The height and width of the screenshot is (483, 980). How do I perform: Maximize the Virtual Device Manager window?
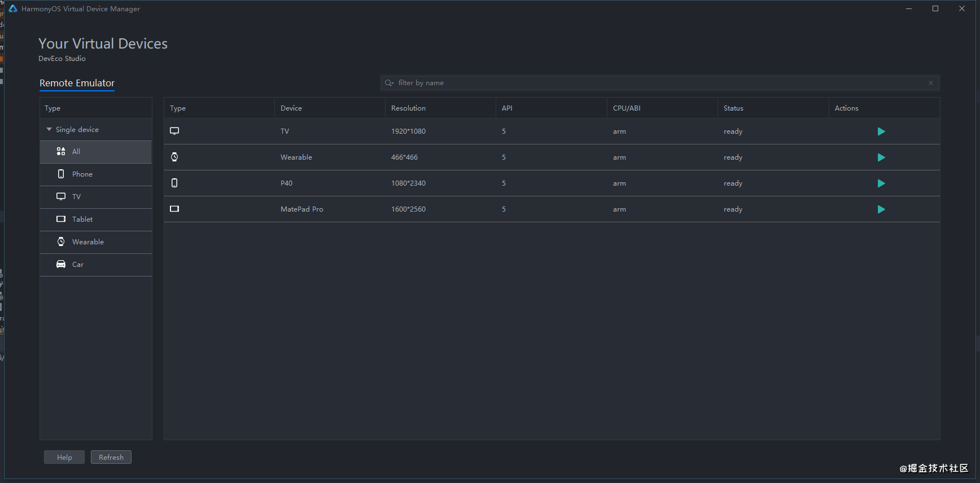point(935,8)
